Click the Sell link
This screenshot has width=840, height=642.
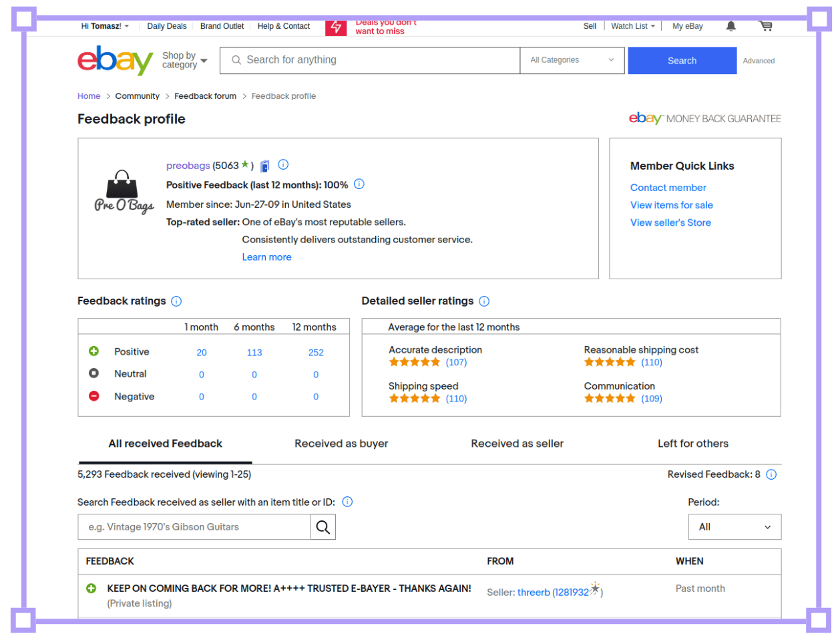pyautogui.click(x=590, y=26)
